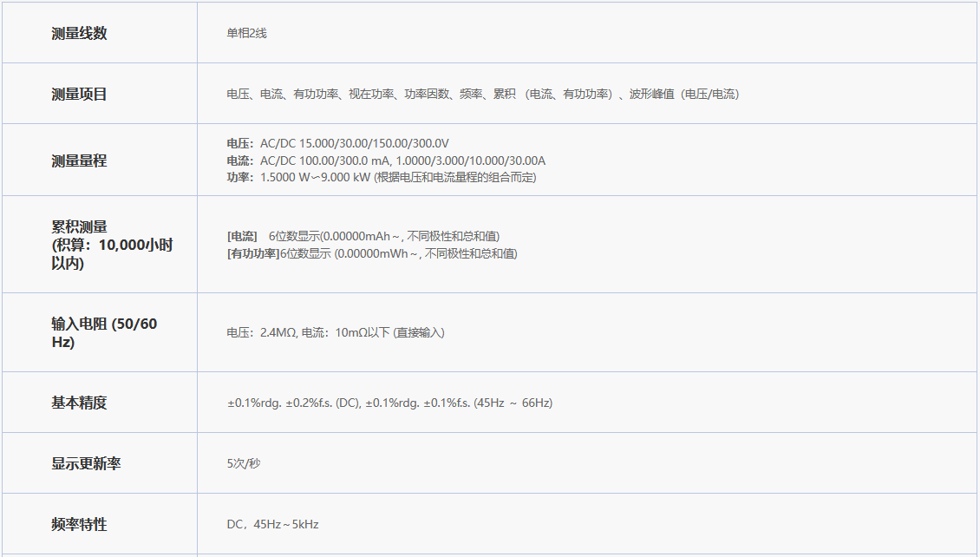Screen dimensions: 980x557
Task: Click the 频率特性 row label
Action: coord(79,524)
